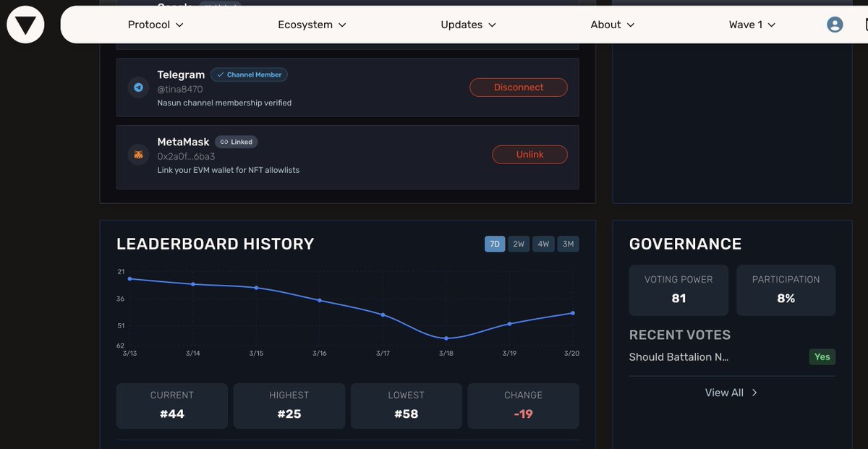Click View All recent votes link
This screenshot has height=449, width=868.
pyautogui.click(x=731, y=393)
